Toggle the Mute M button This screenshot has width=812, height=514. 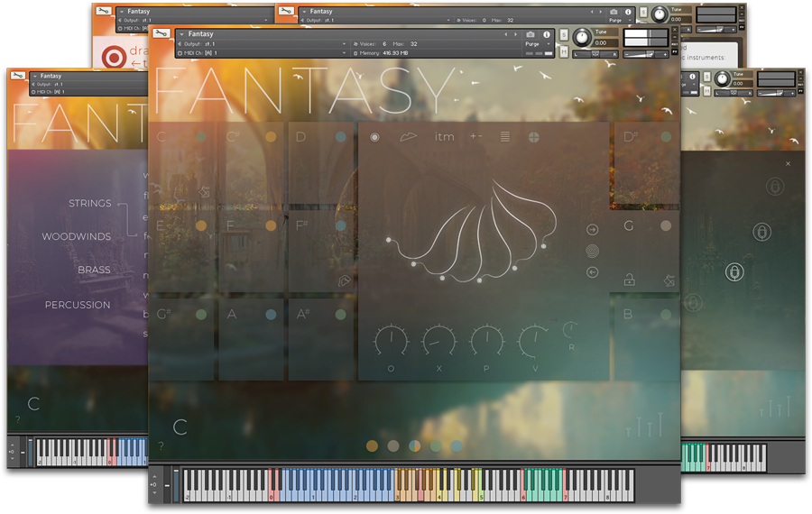point(564,52)
